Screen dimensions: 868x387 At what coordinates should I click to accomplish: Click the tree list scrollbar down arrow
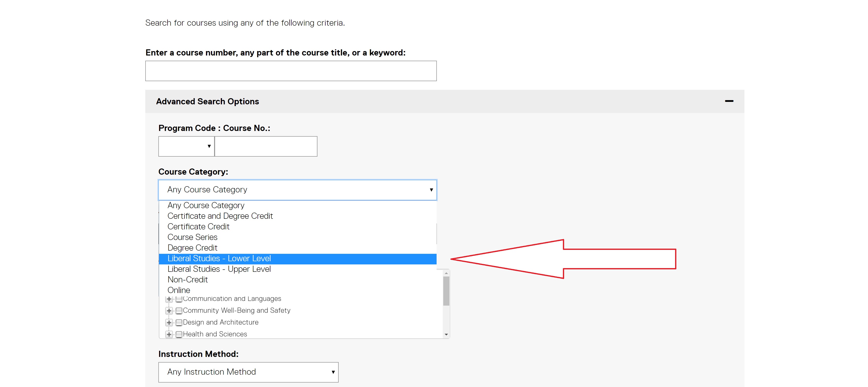[x=446, y=334]
